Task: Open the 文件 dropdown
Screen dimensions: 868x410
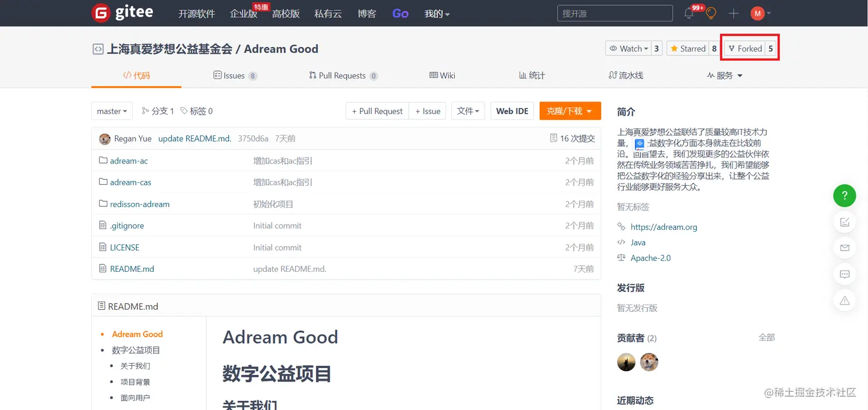Action: point(468,111)
